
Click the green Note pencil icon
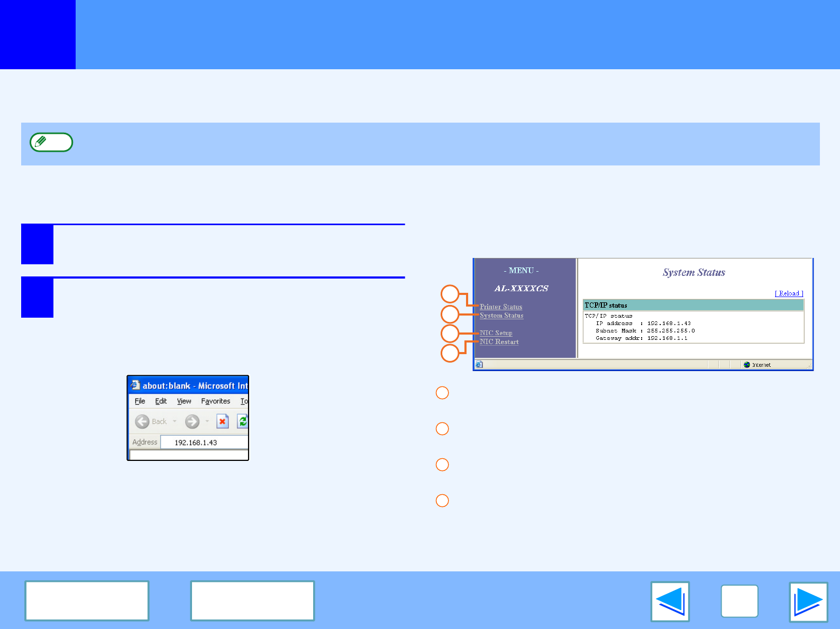(x=51, y=142)
